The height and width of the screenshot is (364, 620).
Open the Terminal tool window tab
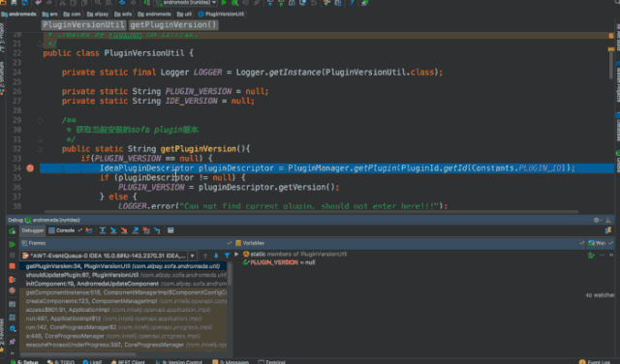tap(272, 362)
